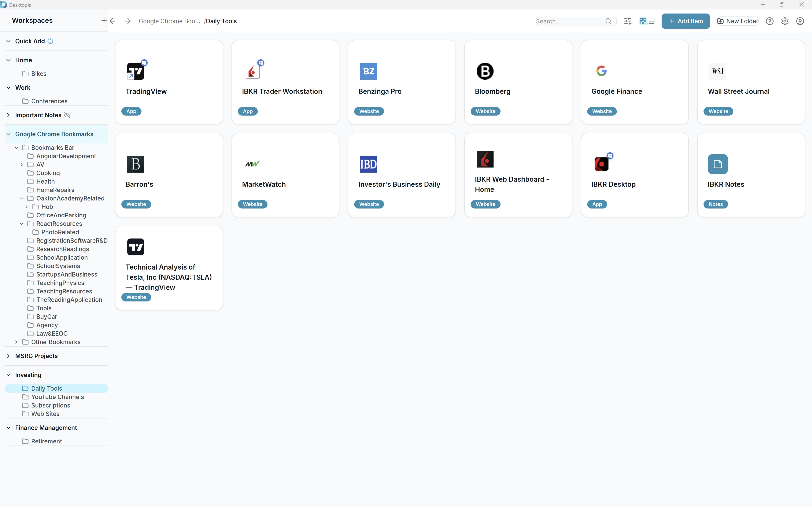The image size is (812, 507).
Task: Open the Daily Tools breadcrumb
Action: [222, 21]
